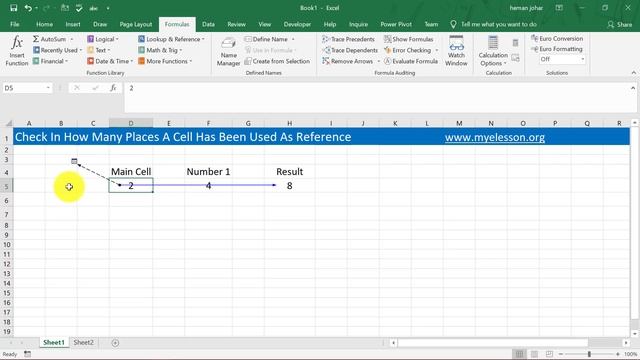Open Calculation Options menu
This screenshot has height=360, width=640.
pos(493,51)
